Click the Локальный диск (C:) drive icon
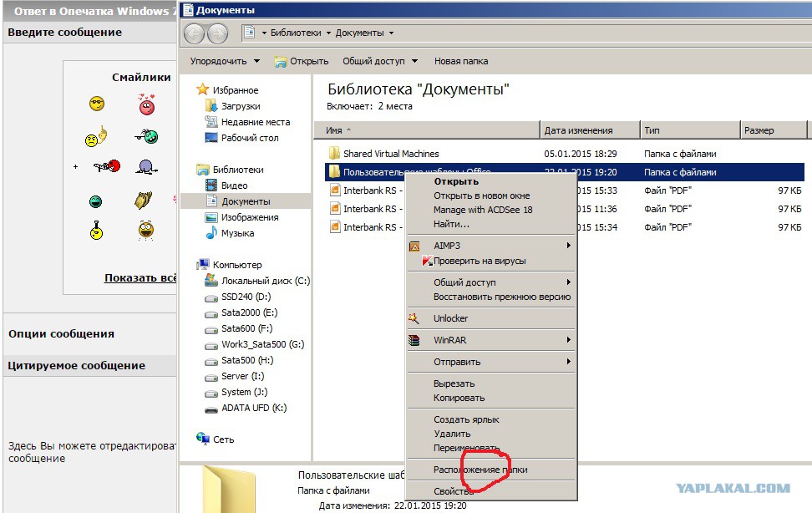The width and height of the screenshot is (812, 513). tap(211, 281)
